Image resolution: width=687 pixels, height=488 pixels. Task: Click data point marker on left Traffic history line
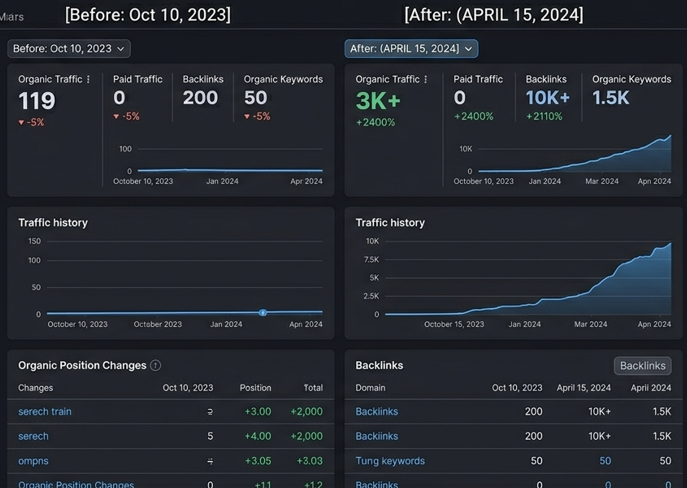coord(262,312)
